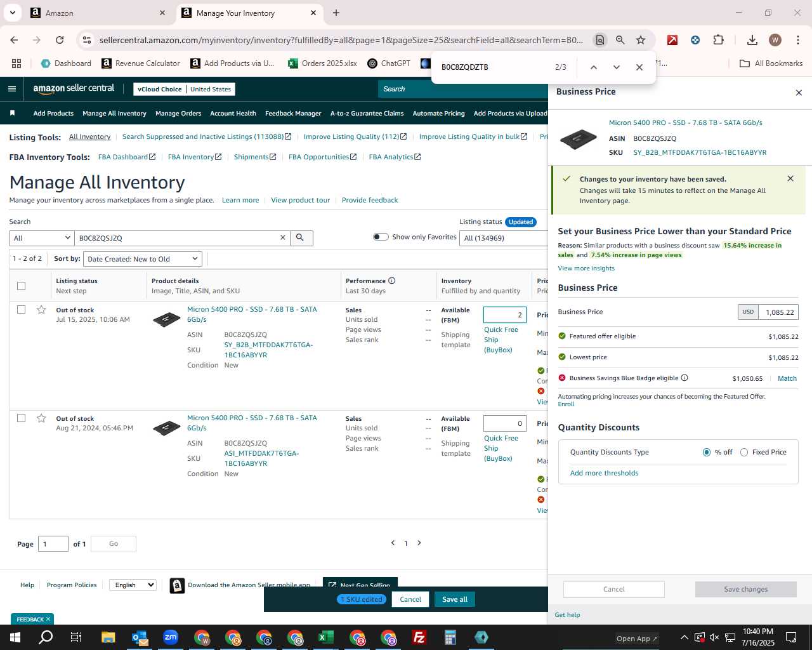Screen dimensions: 812x650
Task: Open Manage Orders nav item
Action: click(178, 113)
